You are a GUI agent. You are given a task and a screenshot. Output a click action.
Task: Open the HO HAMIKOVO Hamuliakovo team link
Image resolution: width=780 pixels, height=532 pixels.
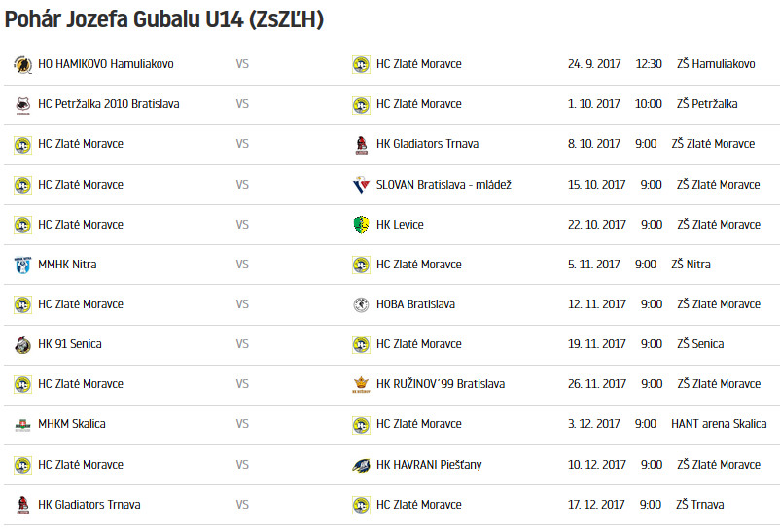click(106, 64)
